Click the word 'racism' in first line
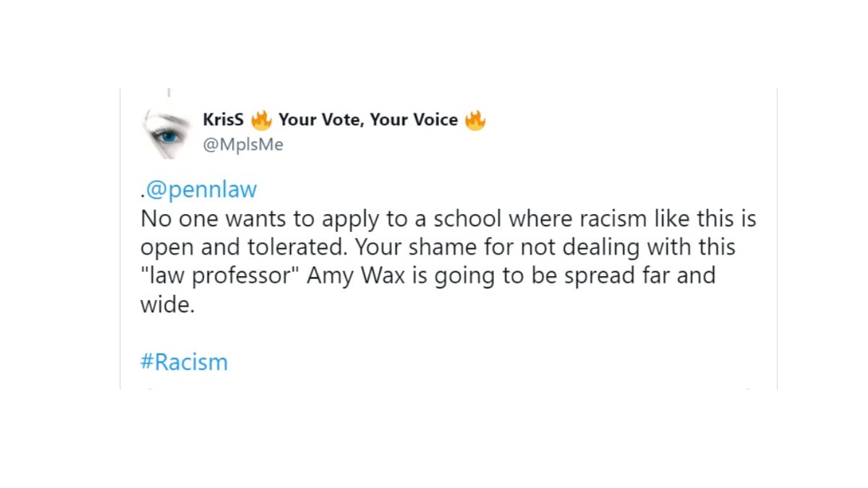The image size is (868, 488). [588, 218]
